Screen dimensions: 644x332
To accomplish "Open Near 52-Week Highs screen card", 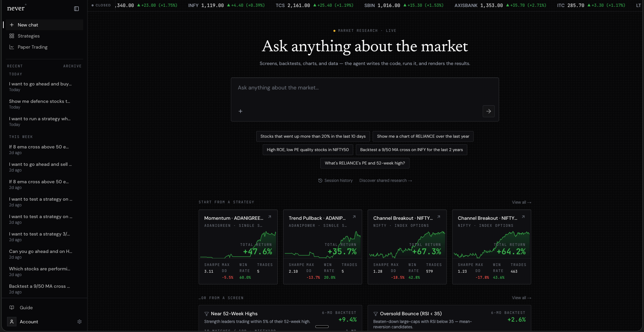I will click(280, 318).
